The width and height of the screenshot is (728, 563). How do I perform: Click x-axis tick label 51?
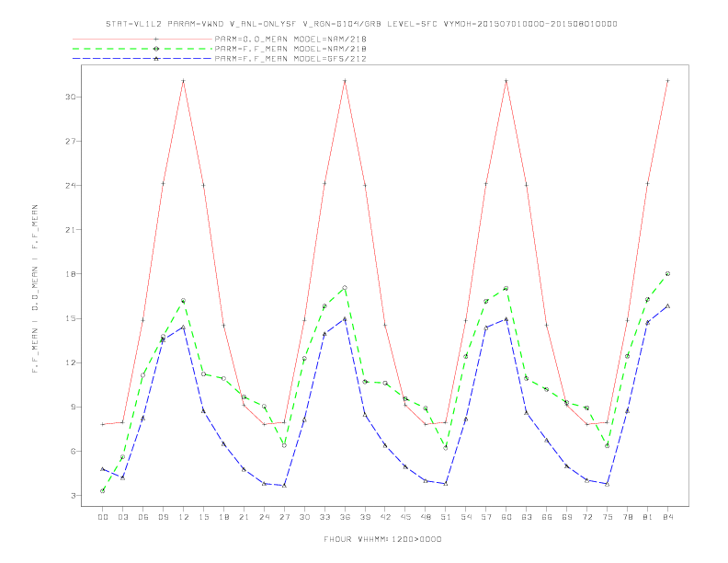(x=446, y=517)
